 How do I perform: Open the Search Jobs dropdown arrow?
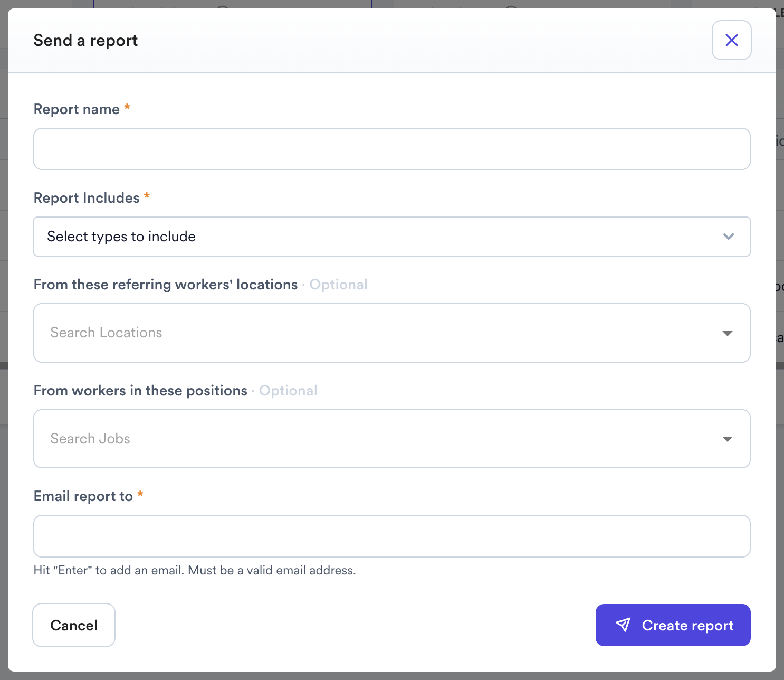click(x=728, y=439)
